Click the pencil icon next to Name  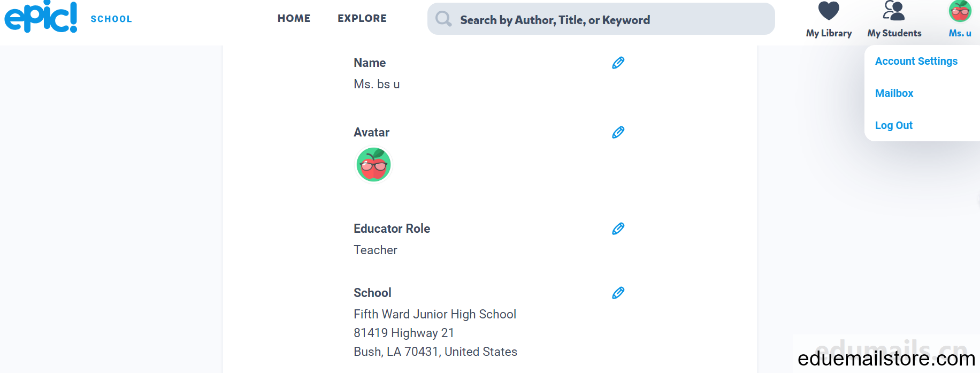point(618,63)
